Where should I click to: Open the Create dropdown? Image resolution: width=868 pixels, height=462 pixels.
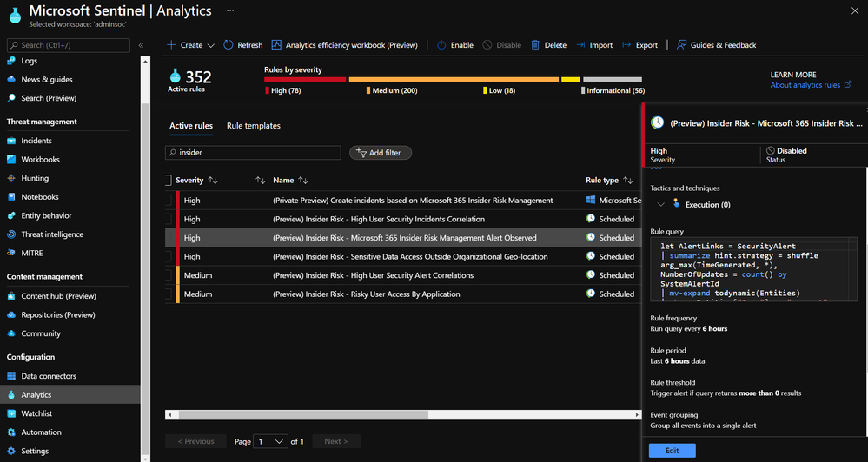point(190,45)
